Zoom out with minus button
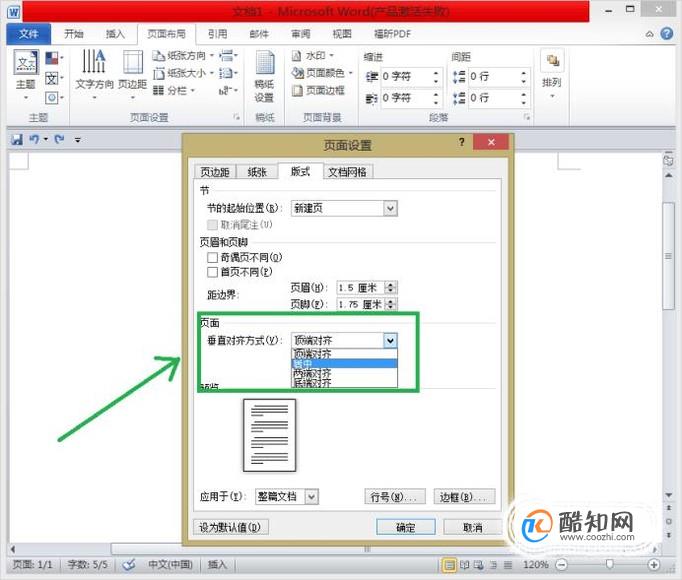The height and width of the screenshot is (580, 682). pos(562,565)
